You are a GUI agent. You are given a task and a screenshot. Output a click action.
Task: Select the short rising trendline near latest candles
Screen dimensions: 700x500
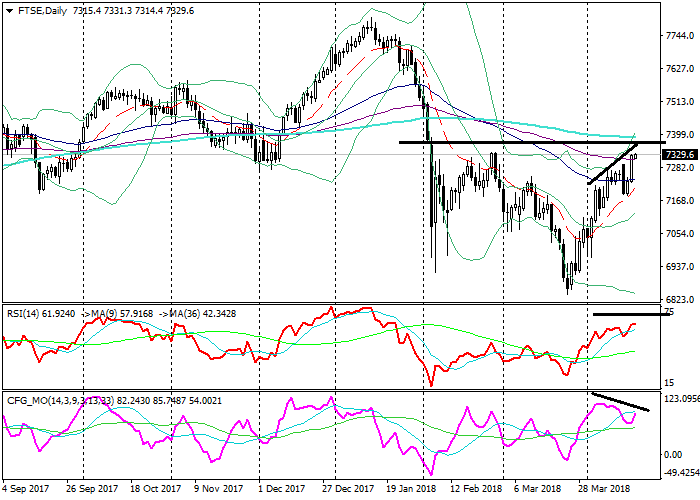(x=613, y=164)
